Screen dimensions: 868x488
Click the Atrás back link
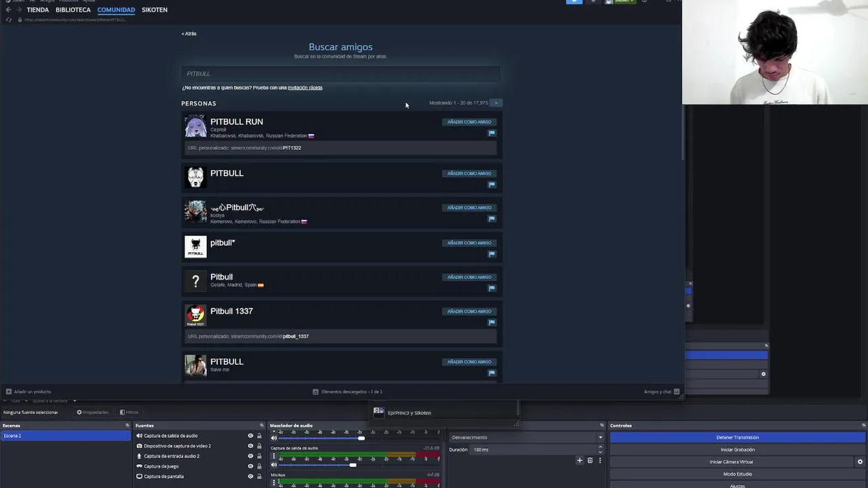189,33
